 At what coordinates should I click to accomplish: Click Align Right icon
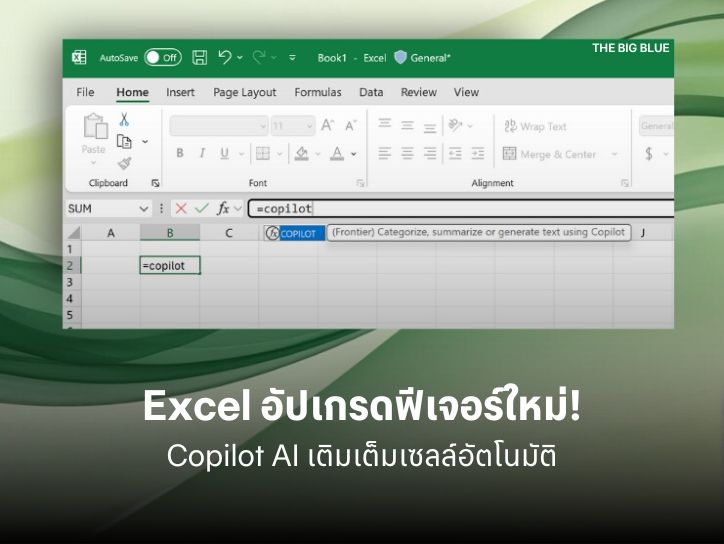(430, 153)
